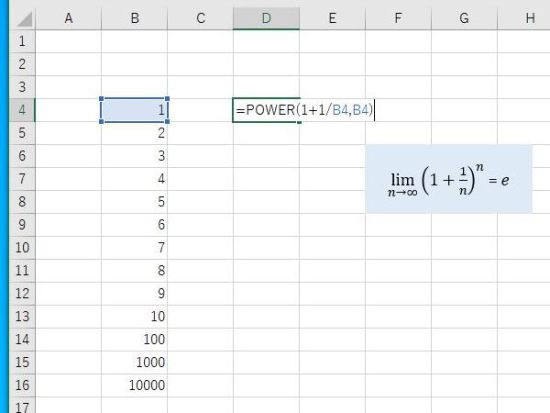Select row 1 header

pyautogui.click(x=22, y=41)
